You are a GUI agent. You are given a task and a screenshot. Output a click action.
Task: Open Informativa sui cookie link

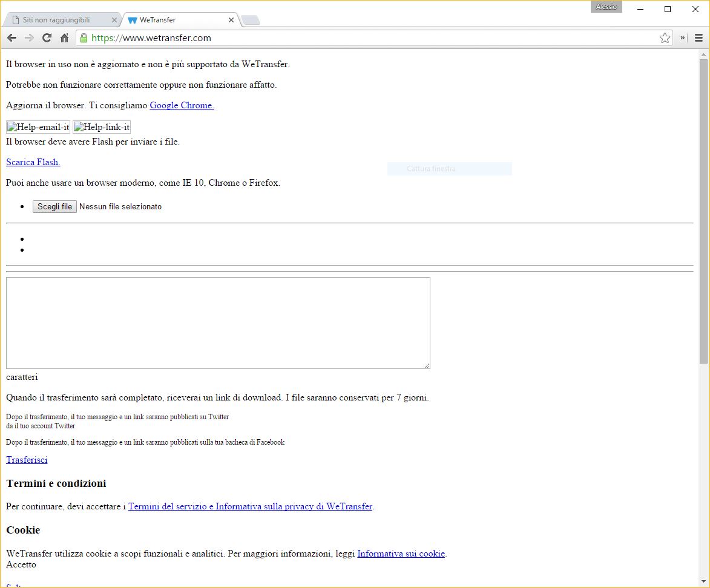401,554
